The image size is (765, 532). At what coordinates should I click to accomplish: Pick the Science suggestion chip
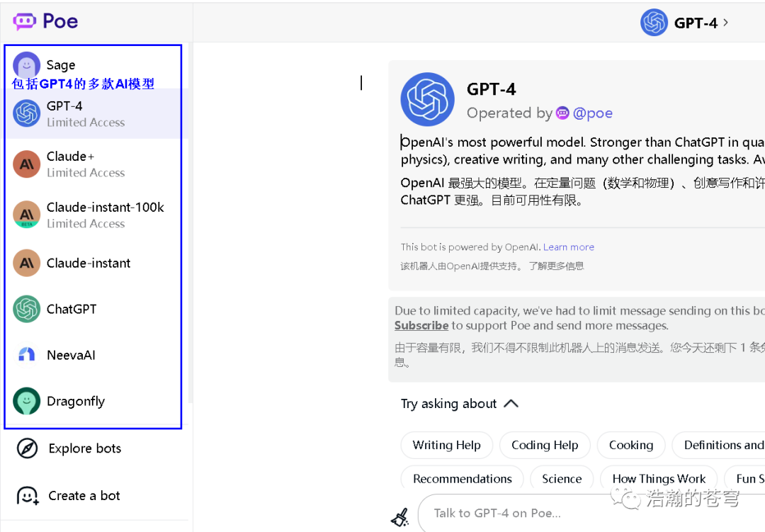[x=562, y=479]
